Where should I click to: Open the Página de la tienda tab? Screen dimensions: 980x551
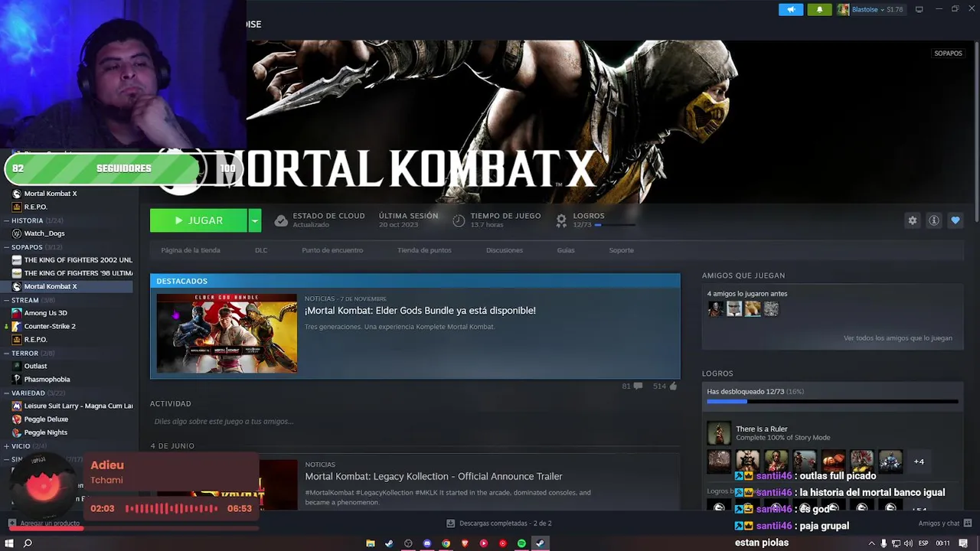[191, 250]
